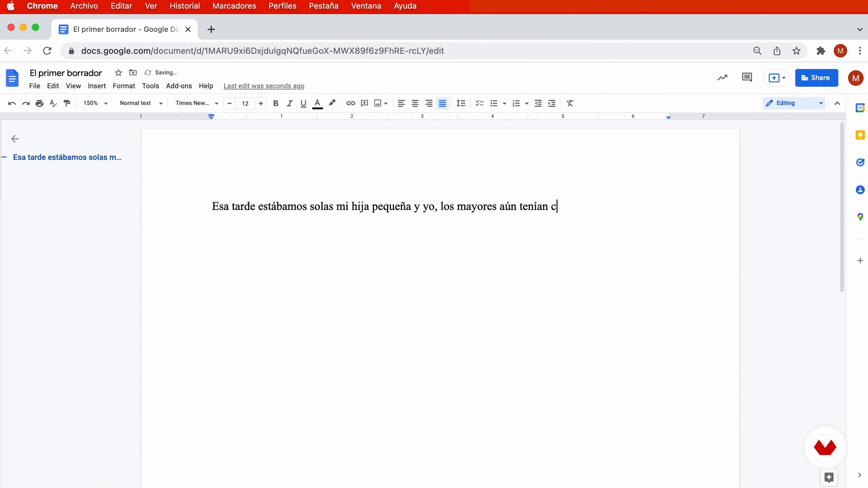Viewport: 868px width, 488px height.
Task: Open the Tools menu
Action: [150, 86]
